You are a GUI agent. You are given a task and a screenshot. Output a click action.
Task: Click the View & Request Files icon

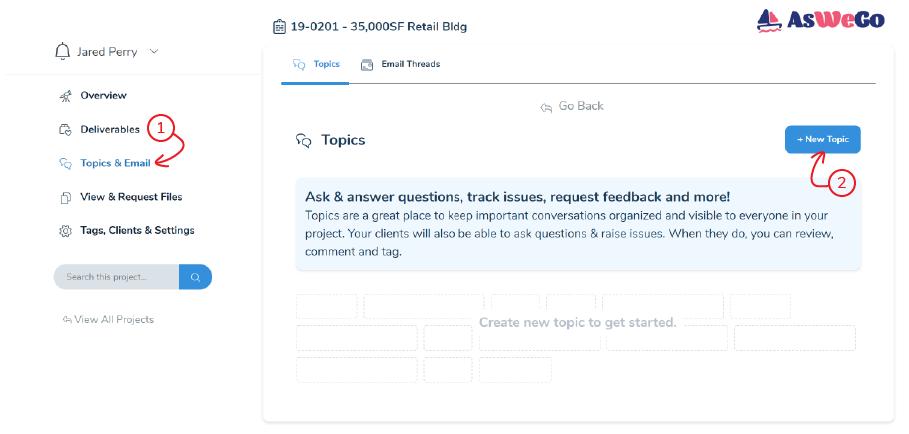(66, 198)
